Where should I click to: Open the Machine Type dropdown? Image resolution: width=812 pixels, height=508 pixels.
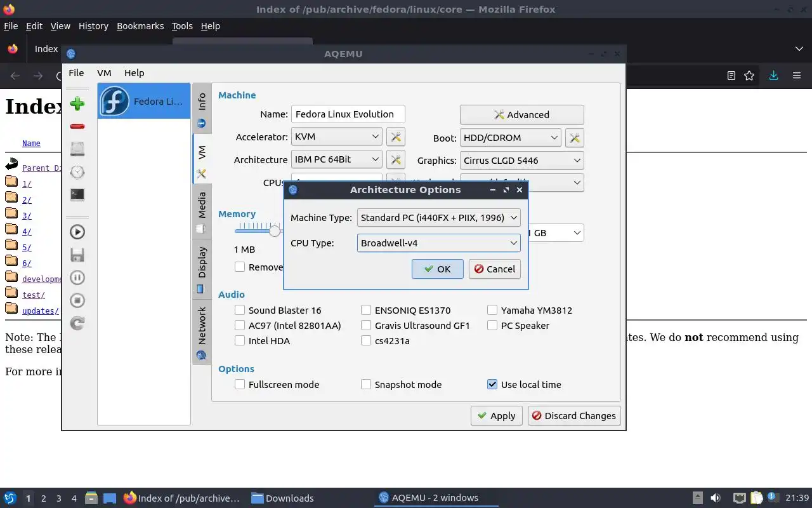pyautogui.click(x=438, y=217)
